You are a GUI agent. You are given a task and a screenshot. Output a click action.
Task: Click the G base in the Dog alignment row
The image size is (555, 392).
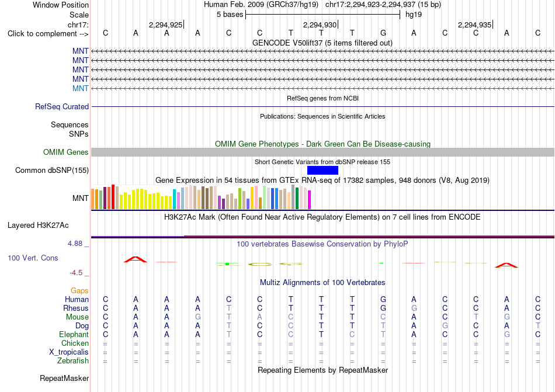[445, 325]
